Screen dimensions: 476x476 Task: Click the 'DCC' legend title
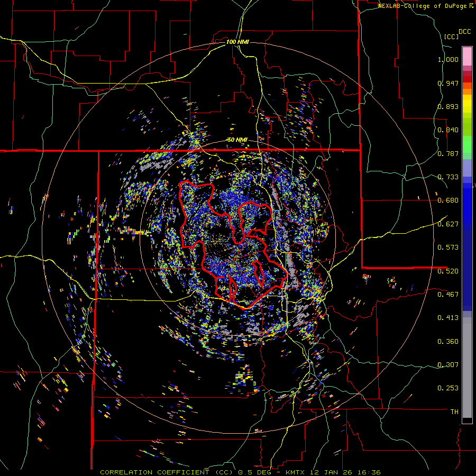pos(465,32)
